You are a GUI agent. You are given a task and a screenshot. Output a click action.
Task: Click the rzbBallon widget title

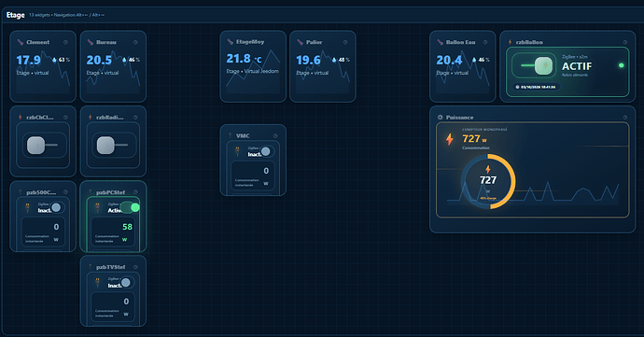tap(529, 42)
